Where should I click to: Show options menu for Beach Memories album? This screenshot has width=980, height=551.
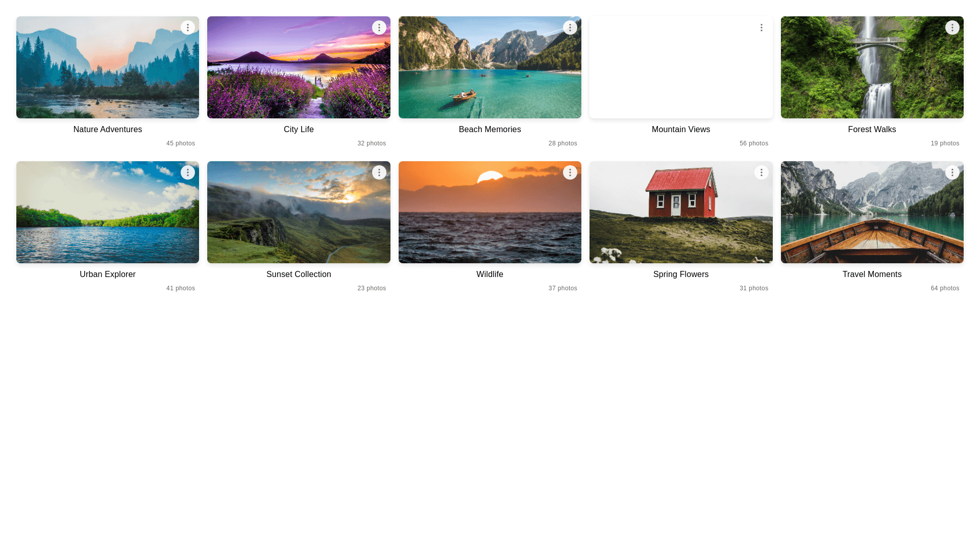[x=570, y=28]
